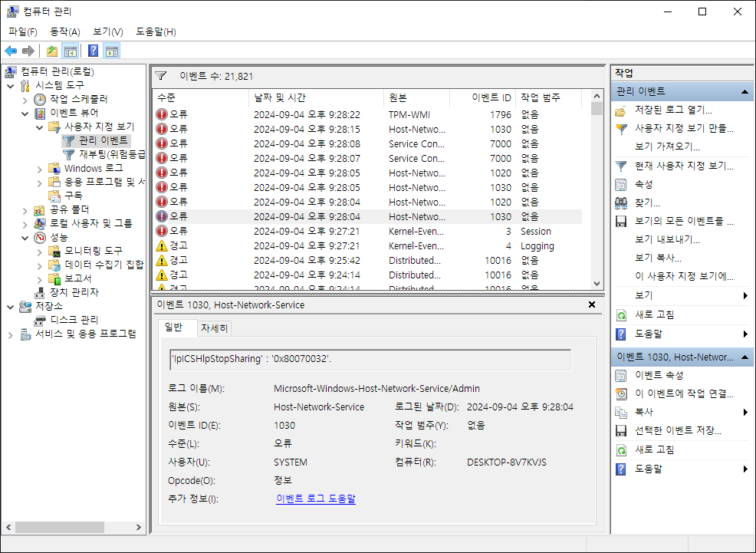
Task: Open the 동작(A) menu
Action: click(x=64, y=31)
